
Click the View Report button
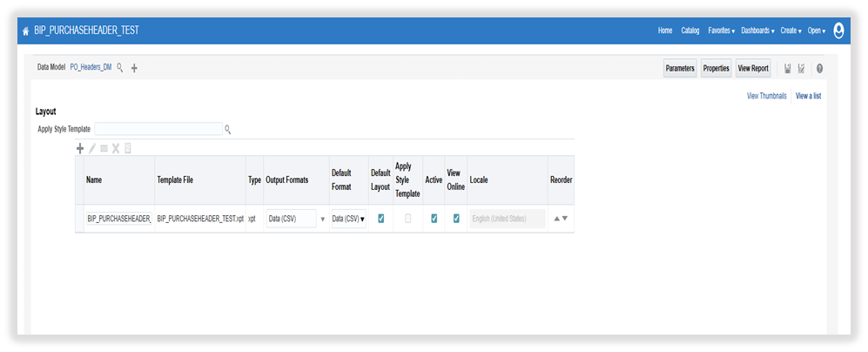coord(753,68)
